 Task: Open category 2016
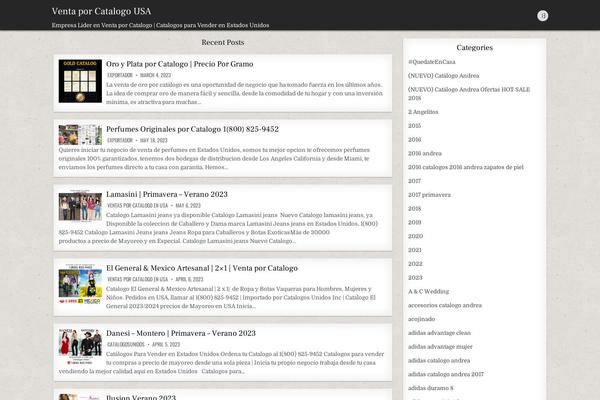click(414, 139)
